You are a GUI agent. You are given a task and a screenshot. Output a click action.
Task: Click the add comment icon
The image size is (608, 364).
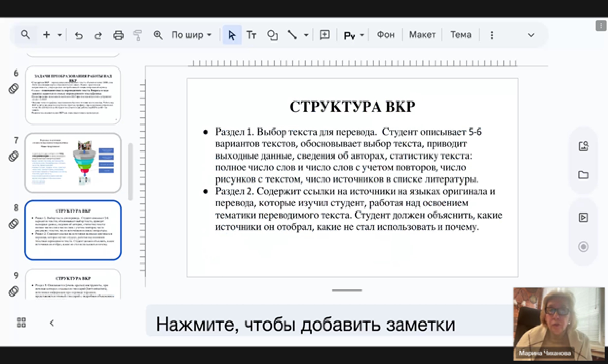click(325, 35)
